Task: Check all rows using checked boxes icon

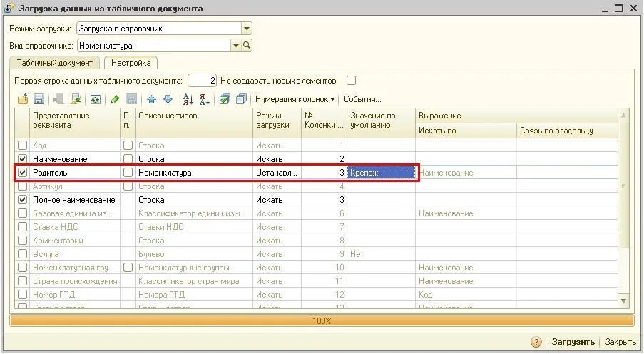Action: pos(225,99)
